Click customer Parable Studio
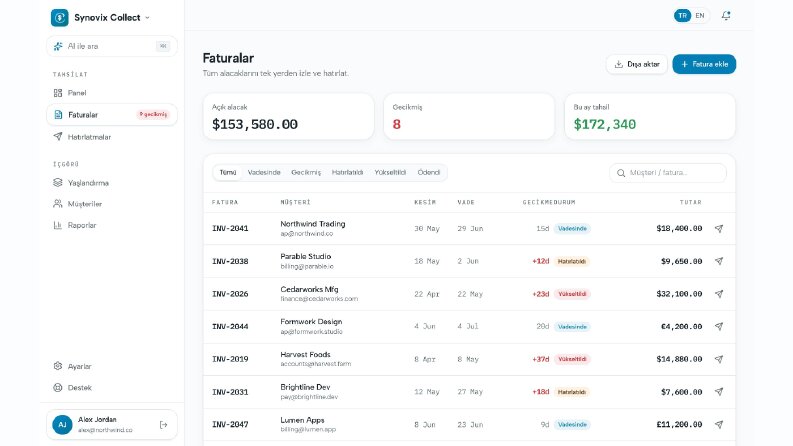The width and height of the screenshot is (793, 446). click(x=305, y=256)
